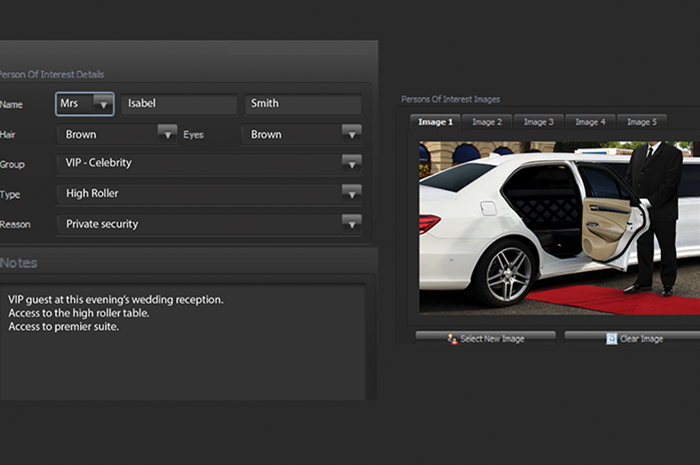The image size is (700, 465).
Task: Click the limousine photo preview
Action: click(559, 228)
